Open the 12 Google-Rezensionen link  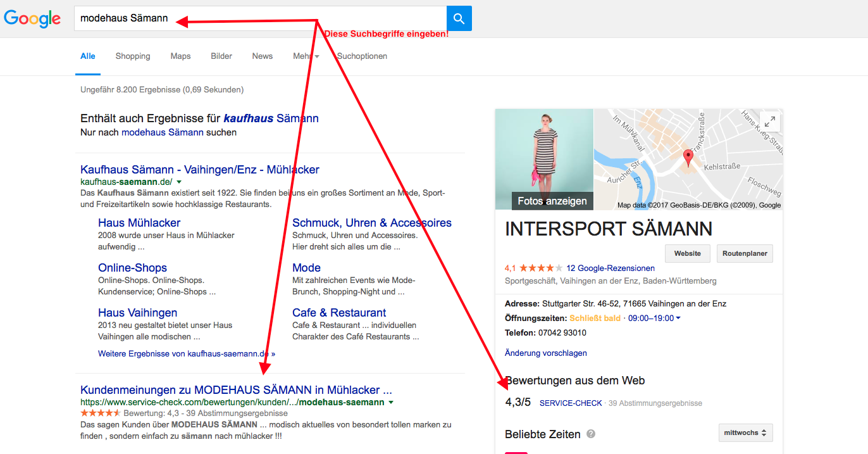[611, 268]
